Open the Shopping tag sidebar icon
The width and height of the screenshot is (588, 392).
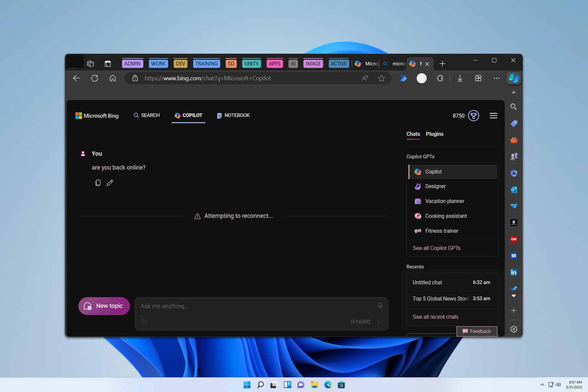pos(514,123)
